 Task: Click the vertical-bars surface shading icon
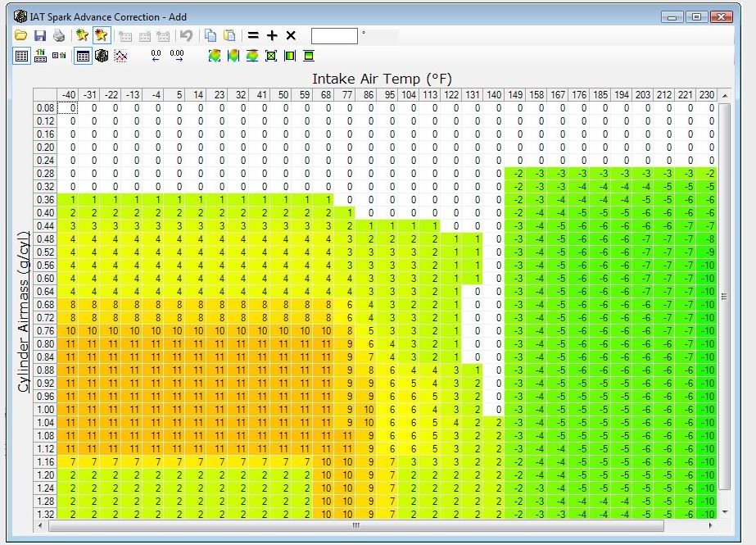(x=233, y=56)
